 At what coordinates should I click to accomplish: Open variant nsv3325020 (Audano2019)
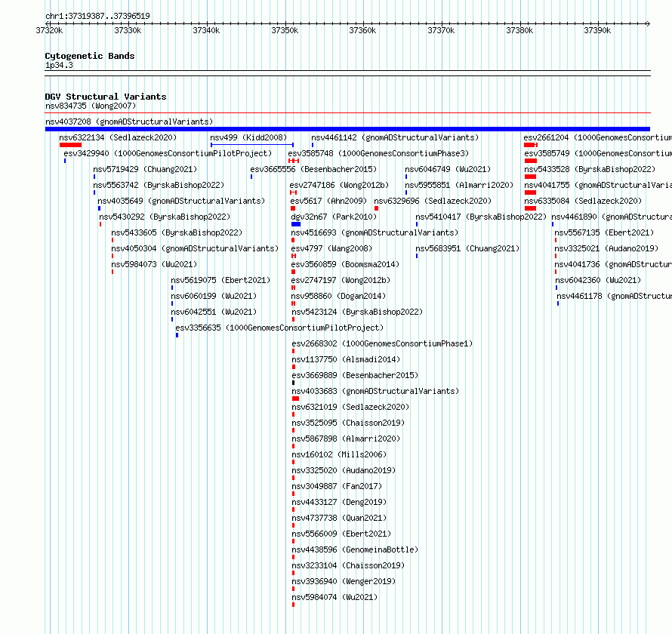[344, 470]
